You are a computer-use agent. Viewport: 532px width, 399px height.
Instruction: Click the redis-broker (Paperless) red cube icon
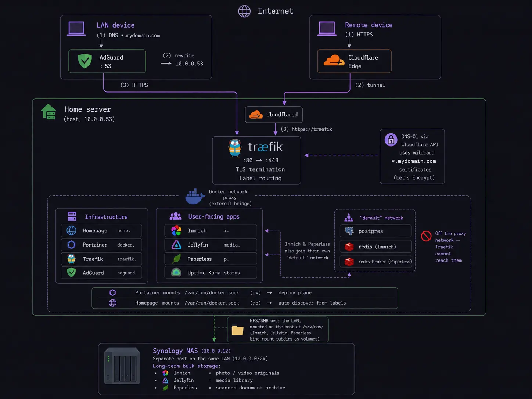pos(349,262)
